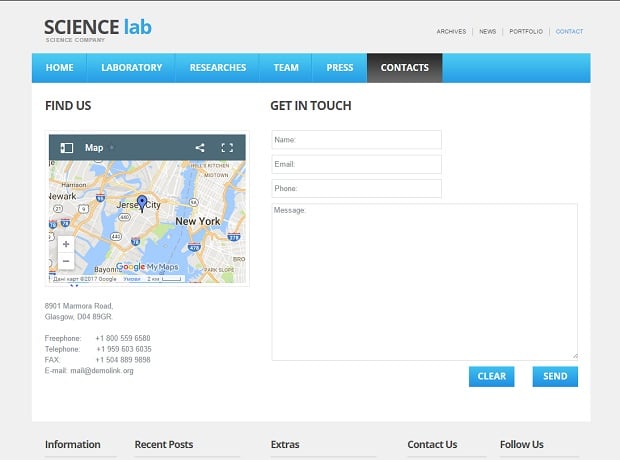Click the mail@demolink.org email address
620x460 pixels.
point(102,371)
